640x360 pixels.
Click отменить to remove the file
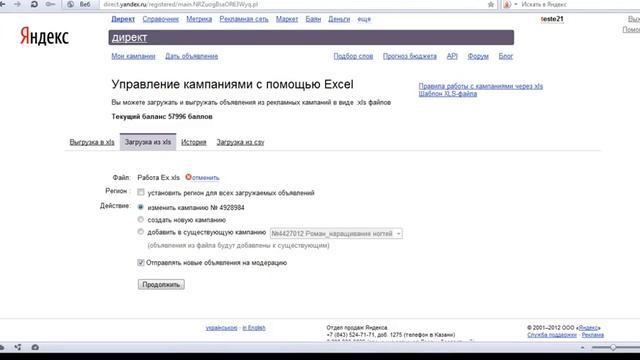pyautogui.click(x=206, y=178)
